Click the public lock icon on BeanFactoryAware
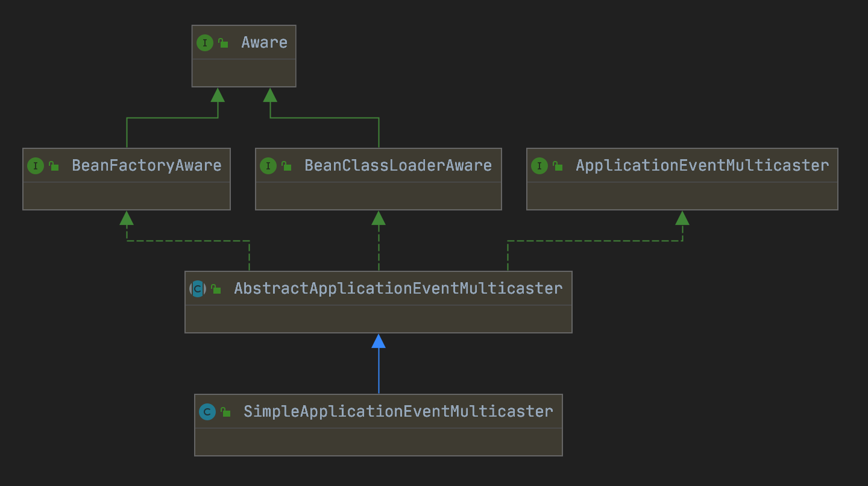The height and width of the screenshot is (486, 868). (x=54, y=166)
